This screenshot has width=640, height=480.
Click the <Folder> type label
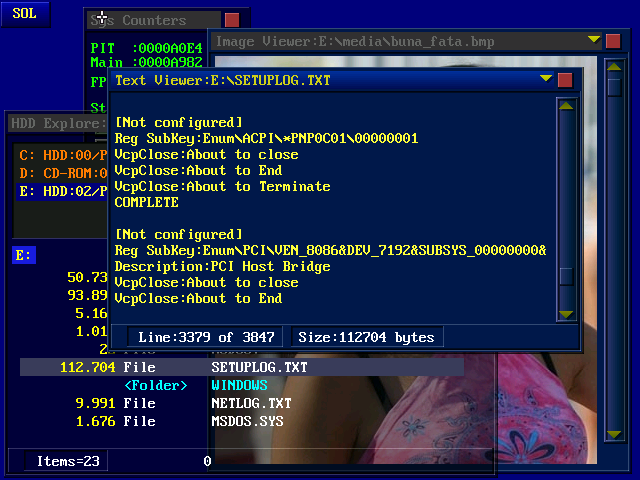[156, 385]
